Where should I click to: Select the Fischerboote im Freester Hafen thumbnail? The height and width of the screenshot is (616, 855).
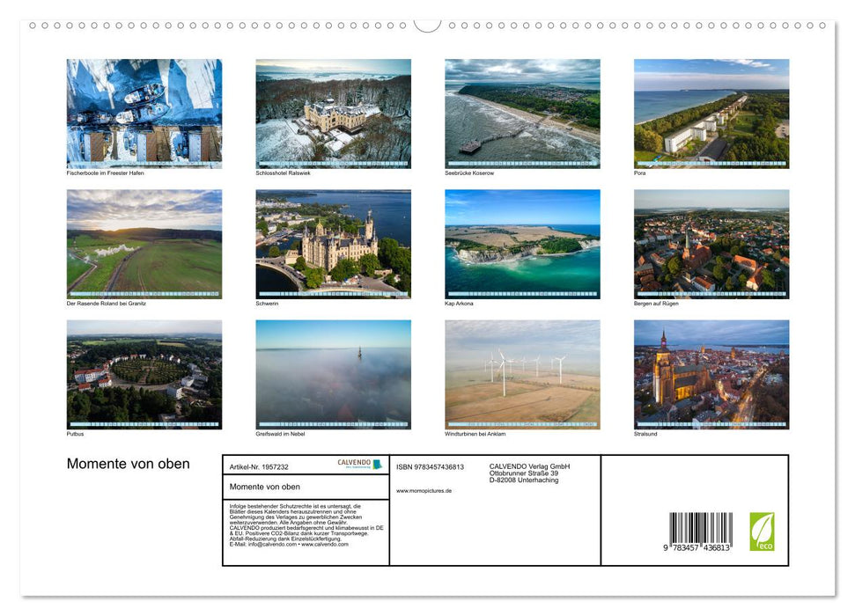tap(144, 114)
